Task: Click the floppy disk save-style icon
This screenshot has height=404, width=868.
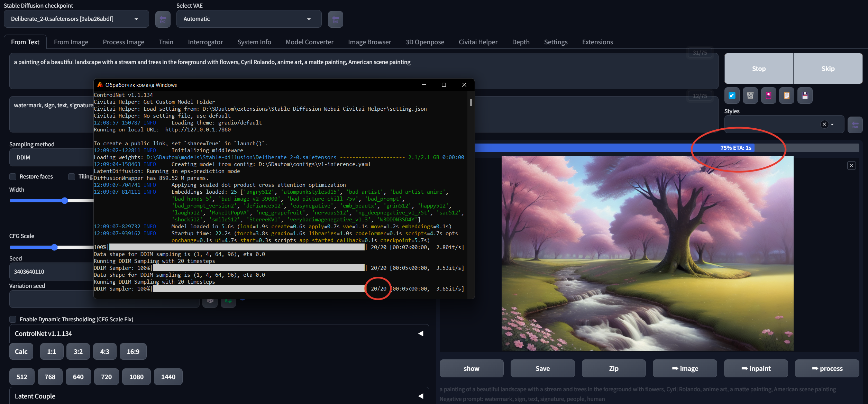Action: pyautogui.click(x=805, y=95)
